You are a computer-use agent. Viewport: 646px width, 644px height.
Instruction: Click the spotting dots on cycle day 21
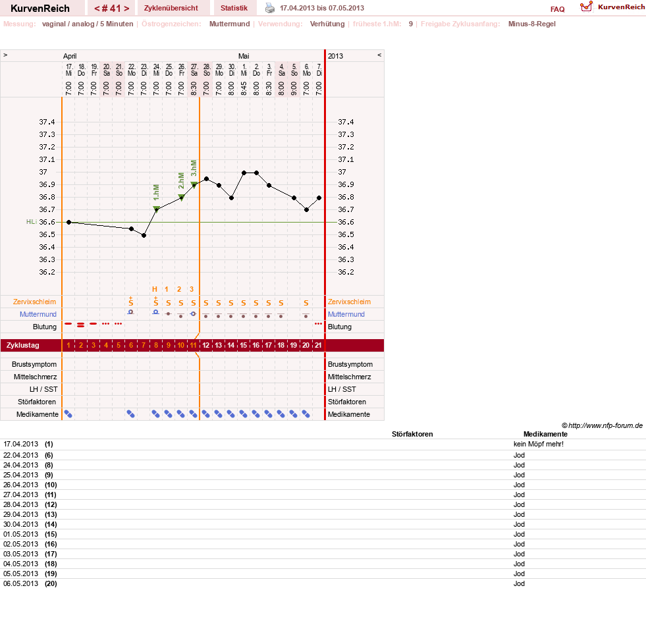[x=318, y=324]
